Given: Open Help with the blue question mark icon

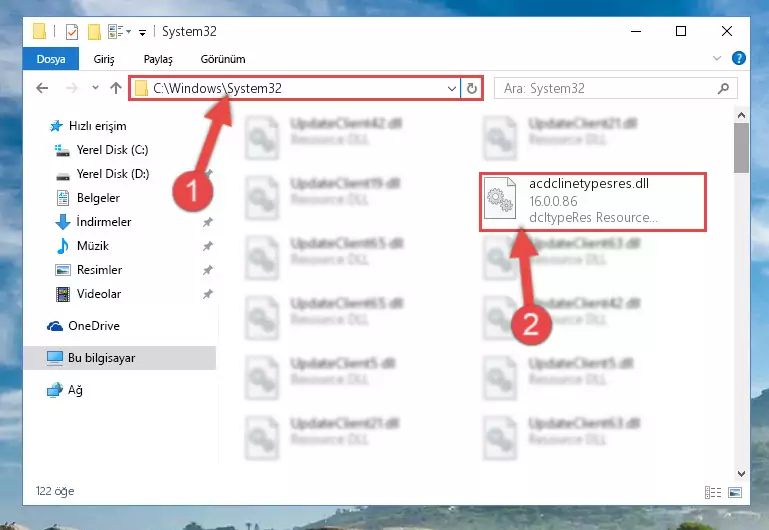Looking at the screenshot, I should (738, 58).
